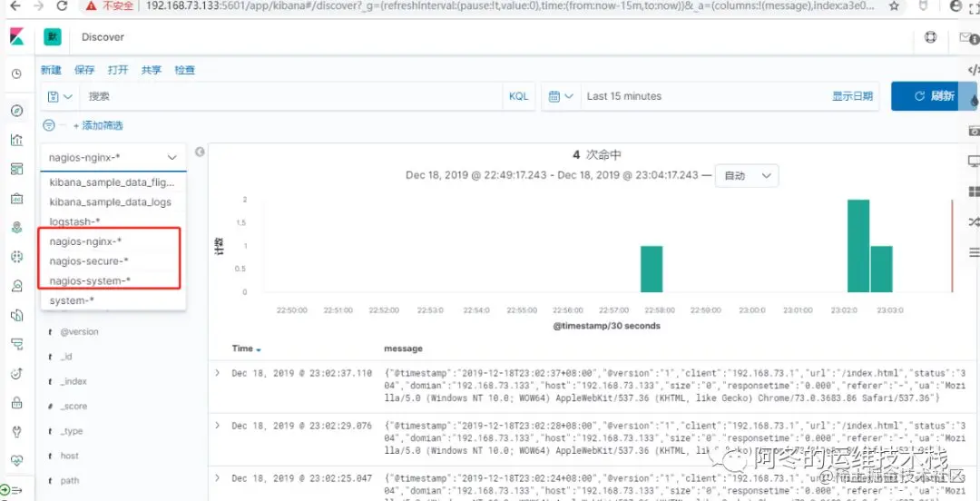The width and height of the screenshot is (980, 501).
Task: Open Canvas icon in sidebar
Action: tap(17, 198)
